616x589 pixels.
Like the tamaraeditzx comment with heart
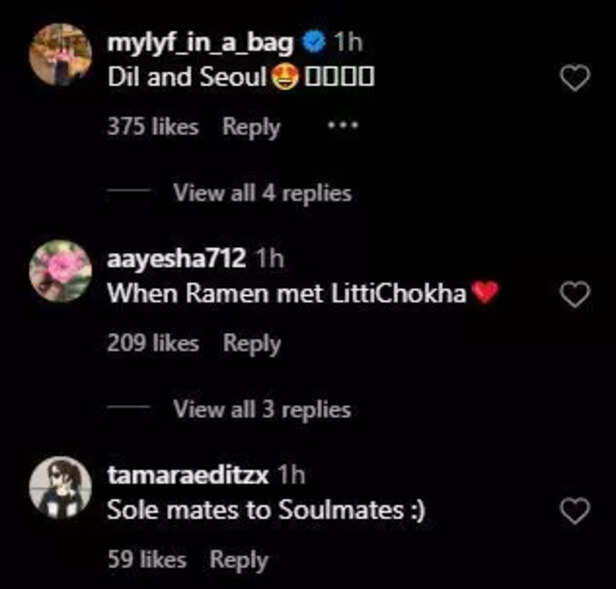pyautogui.click(x=574, y=512)
